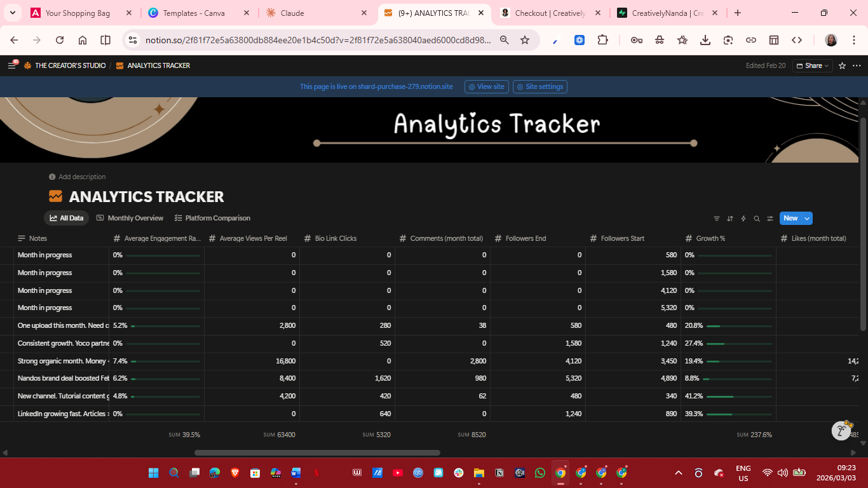
Task: Open the Growth % column header menu
Action: 710,238
